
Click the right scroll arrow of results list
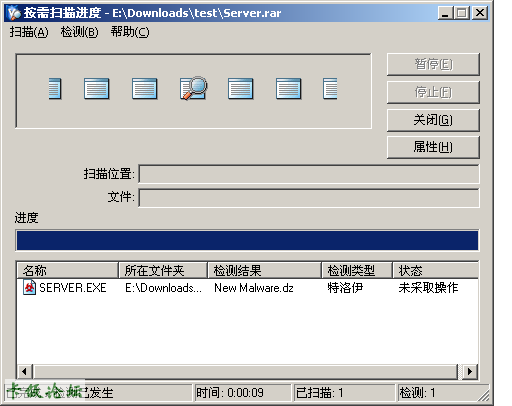(x=470, y=371)
